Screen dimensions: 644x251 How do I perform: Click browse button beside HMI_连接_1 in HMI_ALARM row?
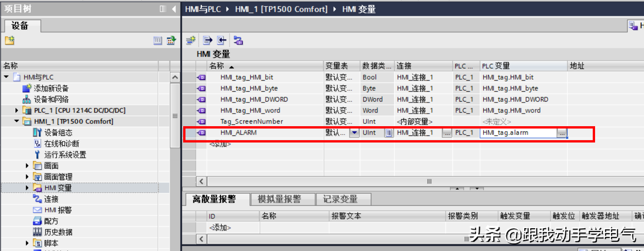447,133
